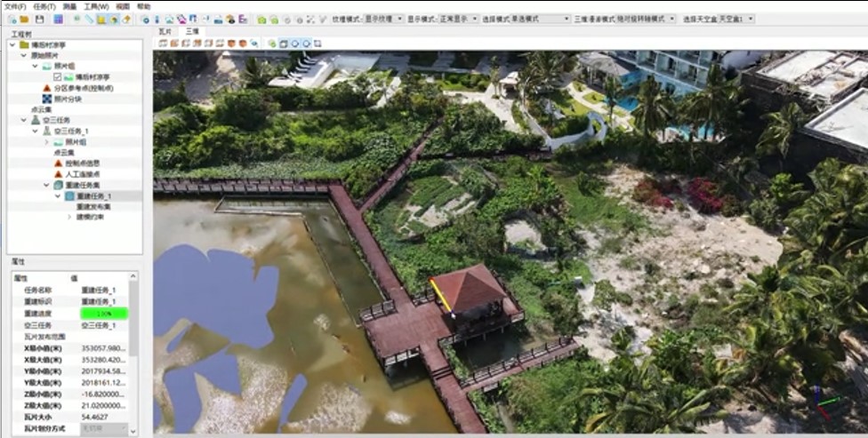Click the highlighted yellow square toolbar icon
This screenshot has width=868, height=438.
[x=101, y=20]
